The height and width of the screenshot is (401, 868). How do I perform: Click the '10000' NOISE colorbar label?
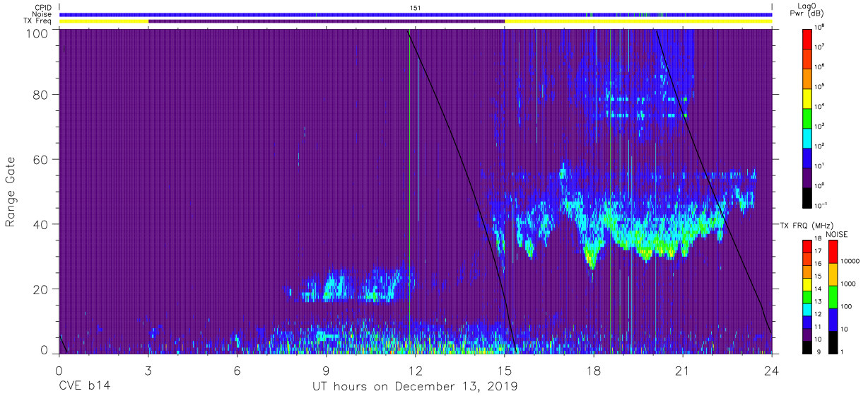(850, 262)
